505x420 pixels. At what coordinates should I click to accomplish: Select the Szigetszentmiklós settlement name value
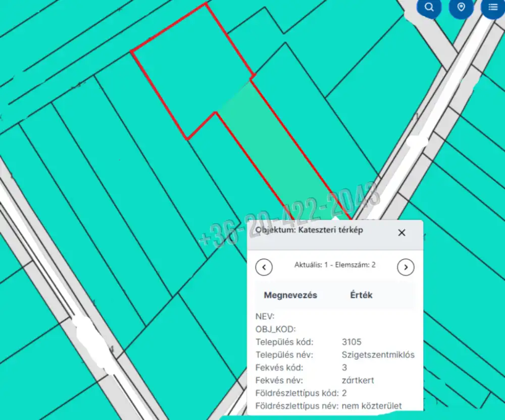(378, 355)
